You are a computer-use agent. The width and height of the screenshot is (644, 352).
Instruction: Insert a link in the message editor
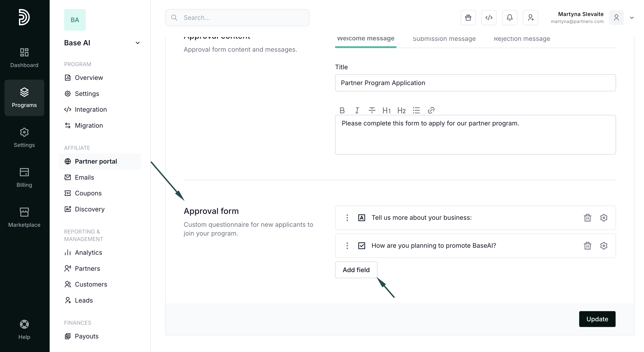(x=431, y=110)
